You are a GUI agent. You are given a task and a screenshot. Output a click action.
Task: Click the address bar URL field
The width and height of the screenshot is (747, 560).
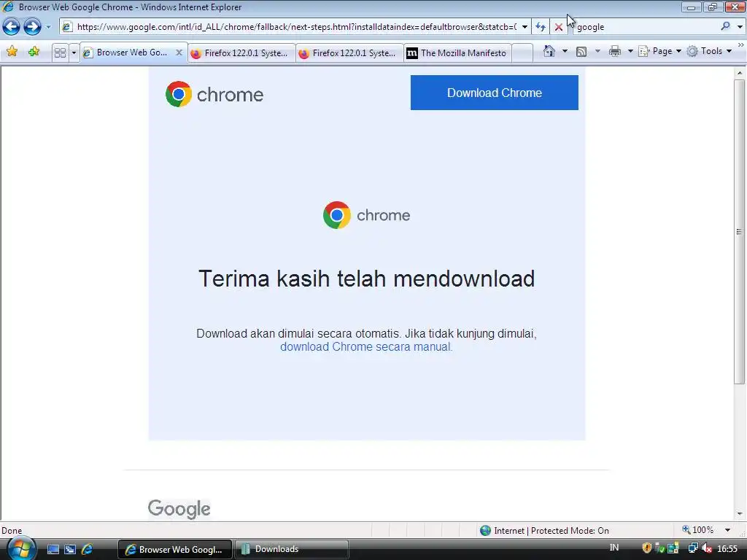[296, 27]
